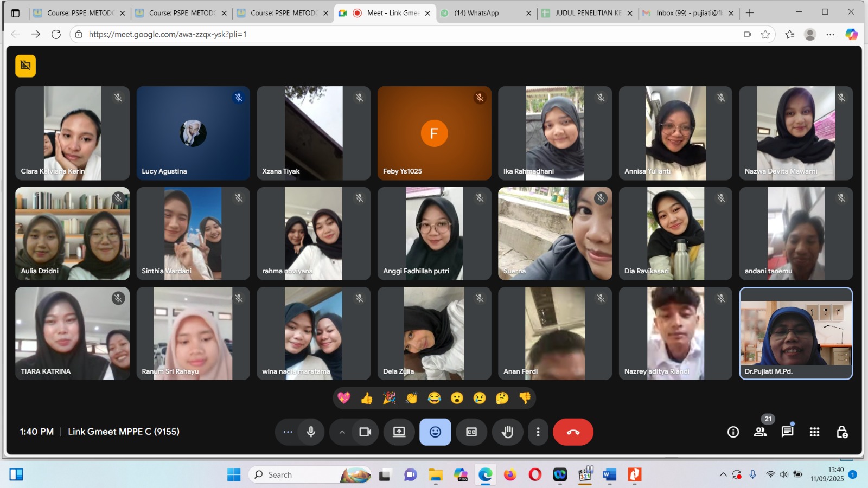Toggle closed captions button
The image size is (868, 488).
point(471,432)
